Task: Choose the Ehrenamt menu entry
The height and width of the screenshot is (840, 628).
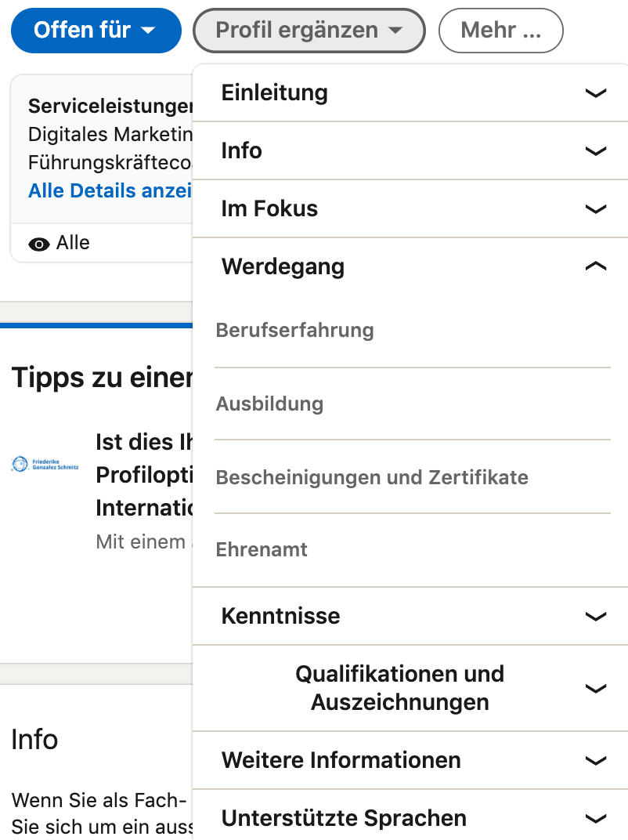Action: [x=262, y=549]
